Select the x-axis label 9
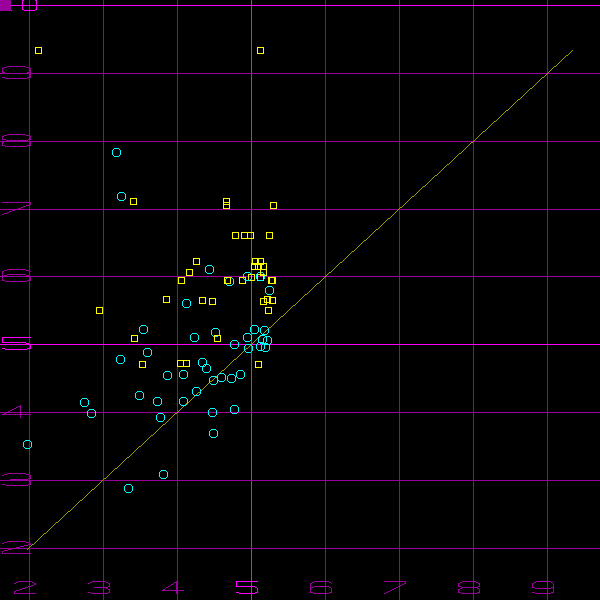The width and height of the screenshot is (600, 600). click(x=543, y=588)
